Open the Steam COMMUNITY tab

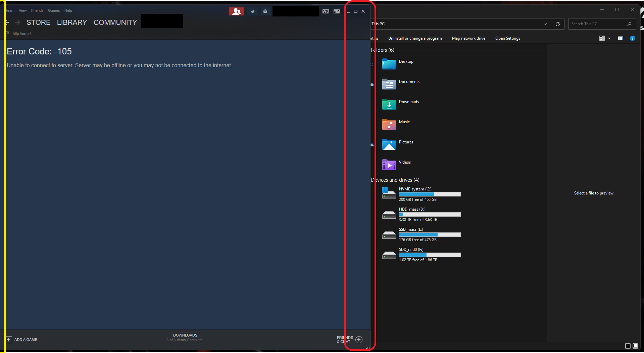[115, 23]
